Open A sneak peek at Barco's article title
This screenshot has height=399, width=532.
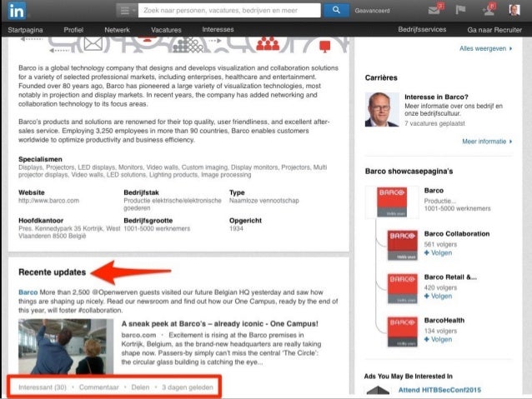pos(220,324)
